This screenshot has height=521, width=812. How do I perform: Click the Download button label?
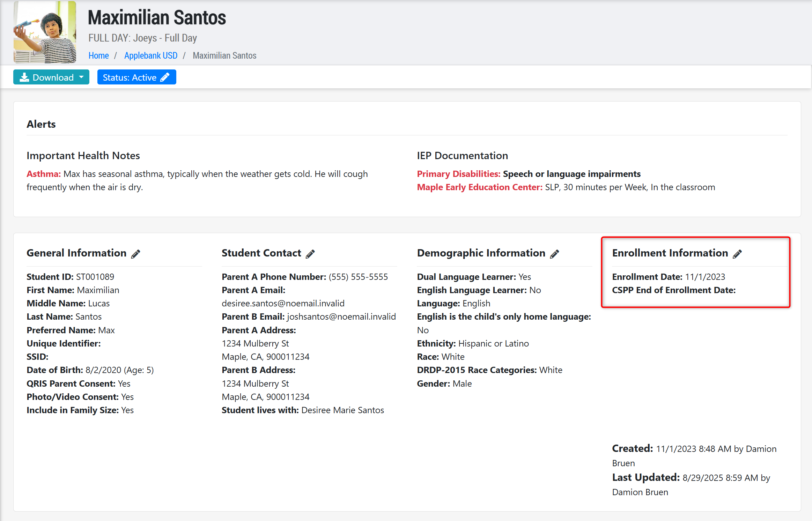click(53, 77)
